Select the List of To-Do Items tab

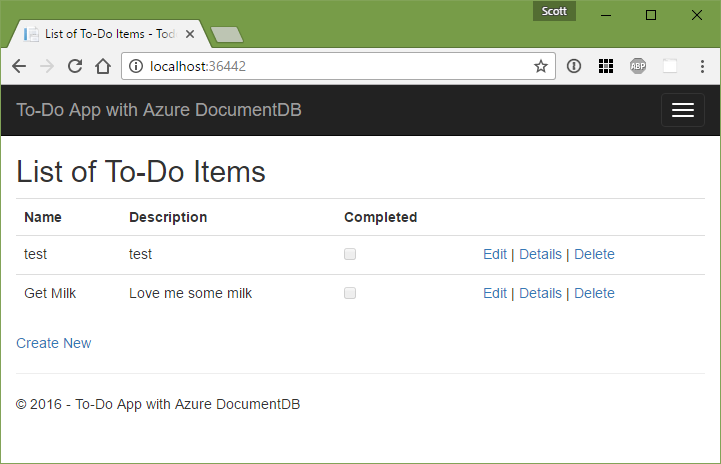(108, 34)
